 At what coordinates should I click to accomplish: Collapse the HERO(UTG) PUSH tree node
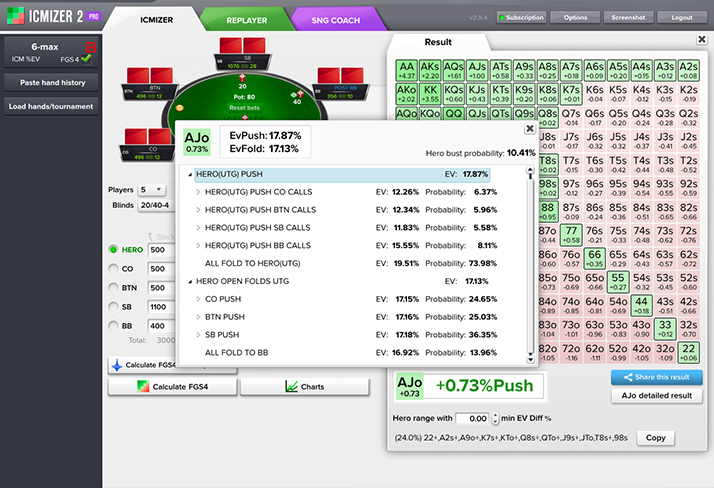(x=190, y=174)
